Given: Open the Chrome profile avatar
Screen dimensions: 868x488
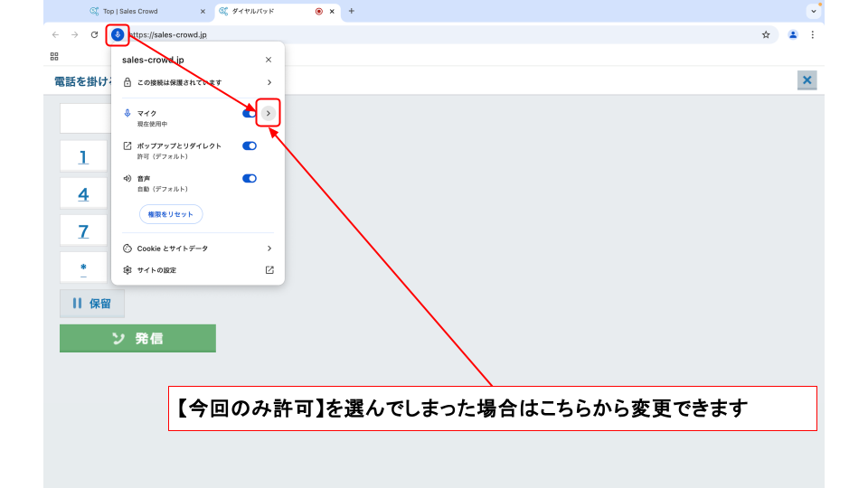Looking at the screenshot, I should click(793, 35).
